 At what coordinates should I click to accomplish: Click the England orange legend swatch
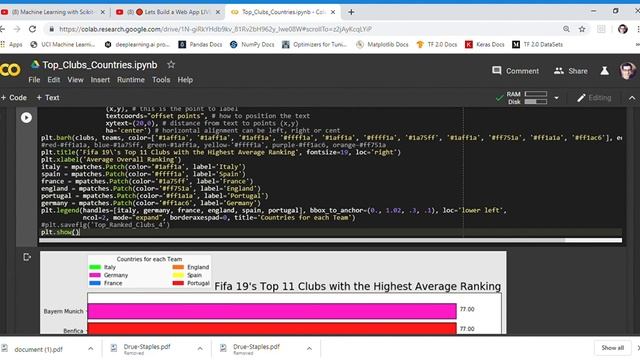tap(178, 267)
